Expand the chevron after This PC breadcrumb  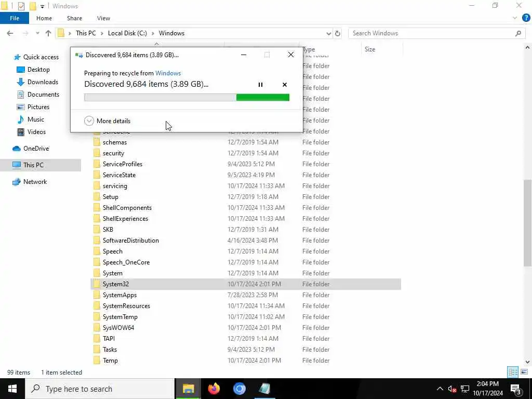(102, 33)
